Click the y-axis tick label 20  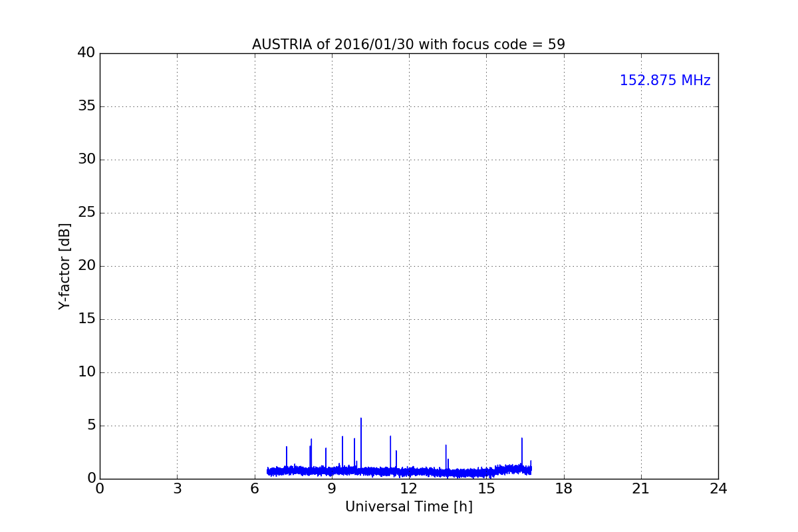point(86,266)
